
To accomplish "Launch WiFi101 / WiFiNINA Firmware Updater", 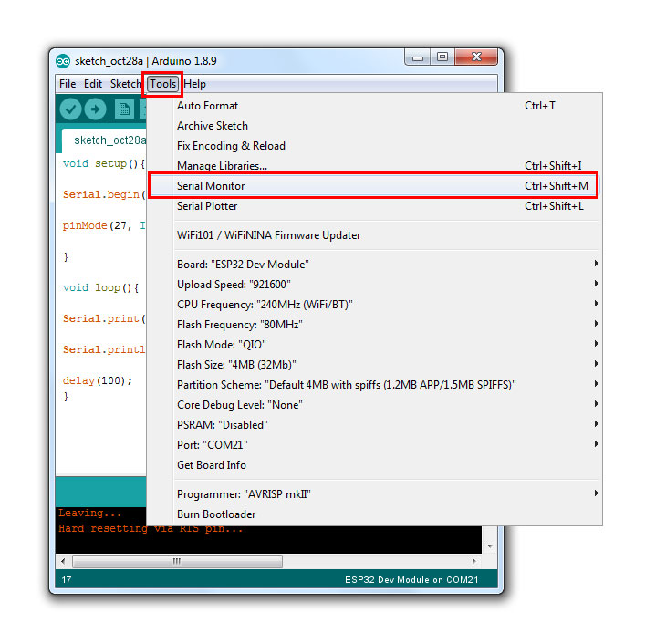I will pyautogui.click(x=375, y=235).
